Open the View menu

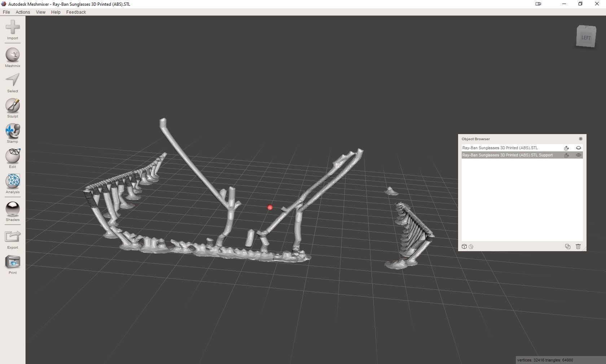click(40, 12)
